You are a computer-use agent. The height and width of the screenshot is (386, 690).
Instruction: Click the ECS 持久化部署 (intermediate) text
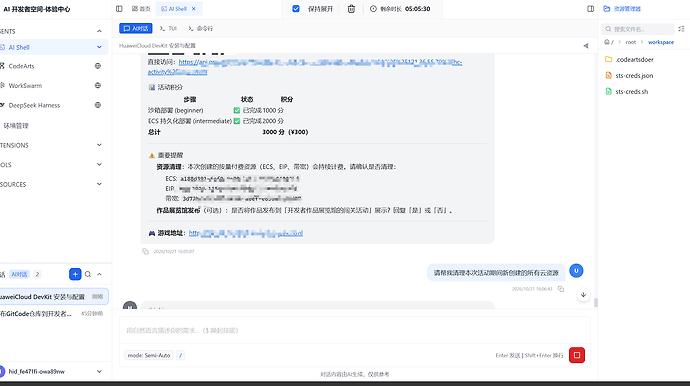point(190,121)
